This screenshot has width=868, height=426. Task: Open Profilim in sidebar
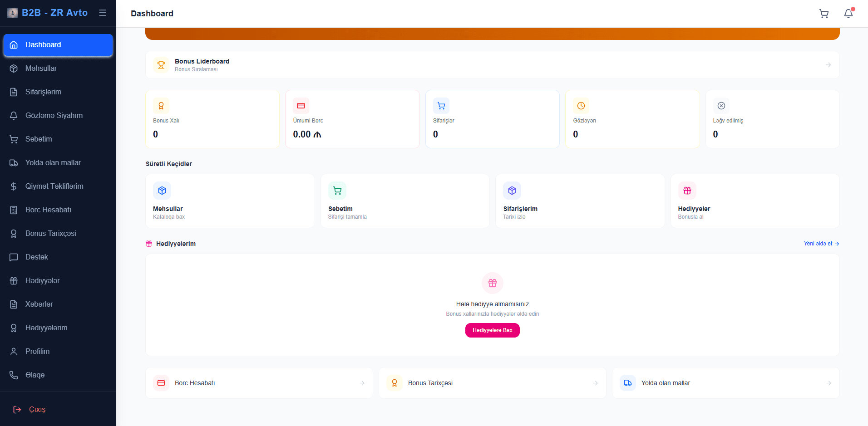tap(58, 352)
